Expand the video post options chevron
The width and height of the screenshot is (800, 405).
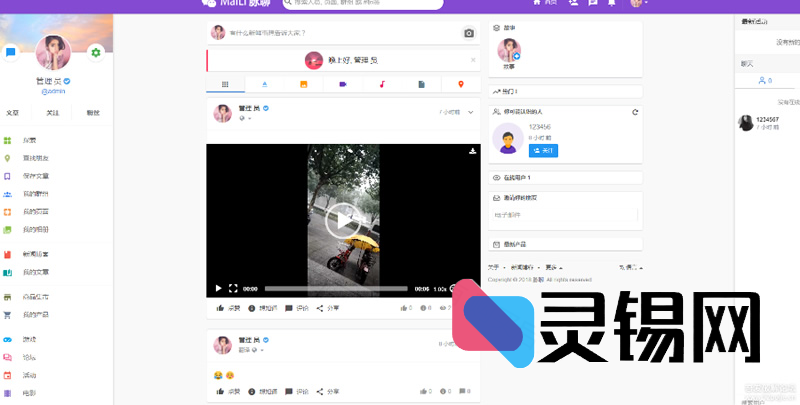pyautogui.click(x=470, y=112)
